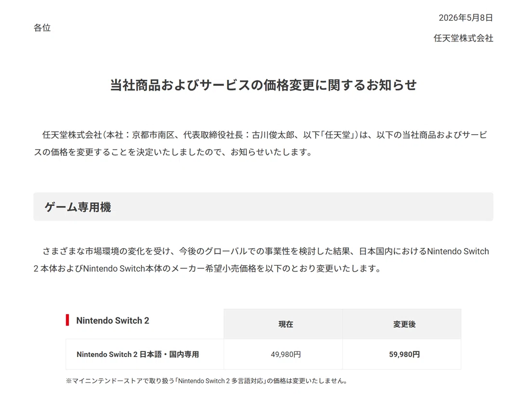Click the paragraph beginning さまざまな市場環境の変化
The image size is (532, 399).
(261, 260)
